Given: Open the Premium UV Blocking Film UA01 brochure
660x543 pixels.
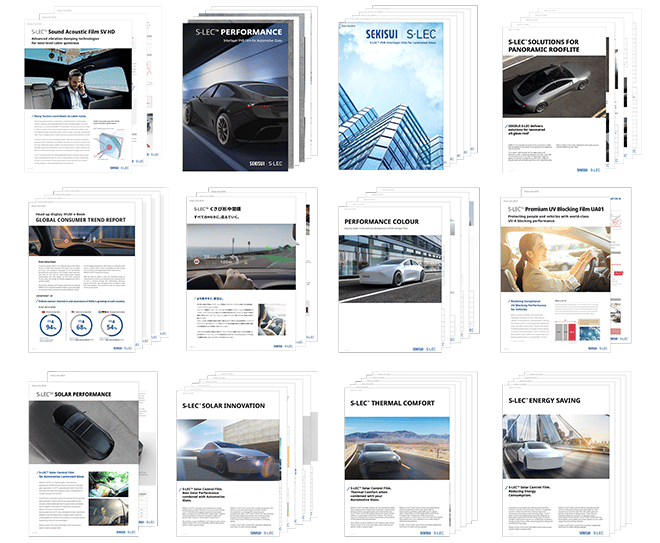Looking at the screenshot, I should coord(555,274).
